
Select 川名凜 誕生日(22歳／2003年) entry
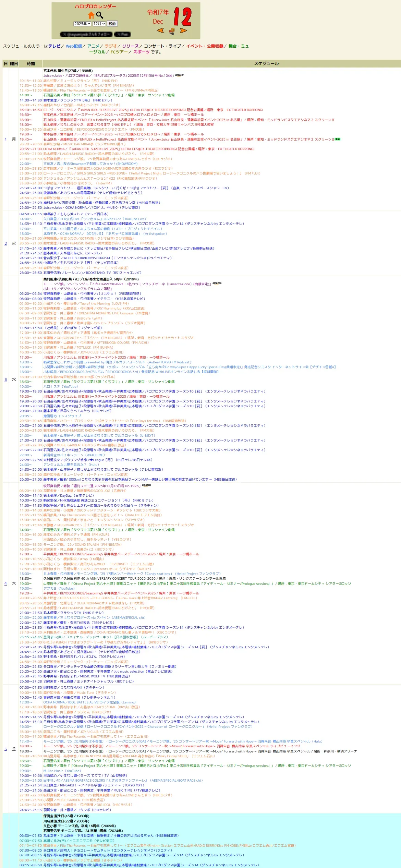coord(66,821)
